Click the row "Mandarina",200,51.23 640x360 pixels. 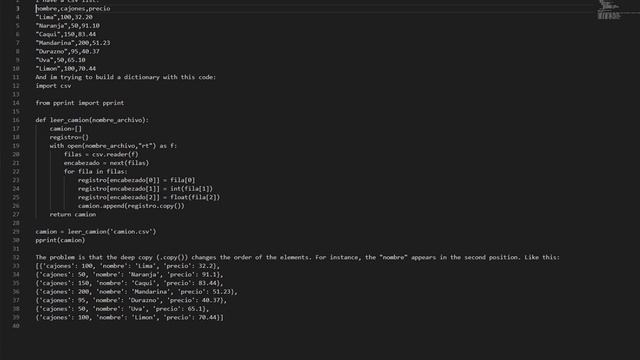point(73,42)
